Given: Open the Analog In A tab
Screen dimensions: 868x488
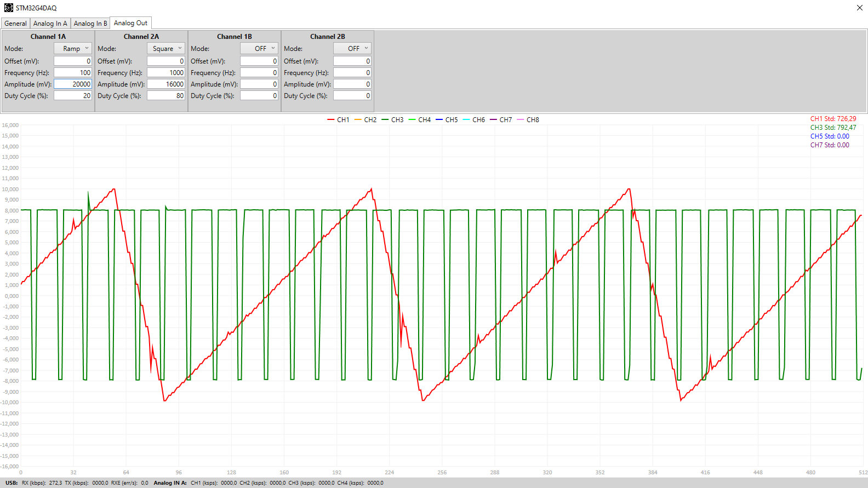Looking at the screenshot, I should click(x=50, y=23).
